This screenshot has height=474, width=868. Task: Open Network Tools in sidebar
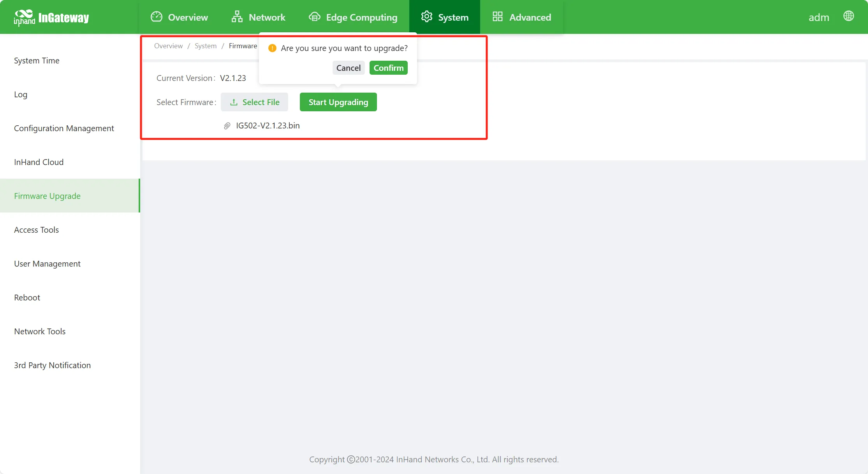(70, 331)
